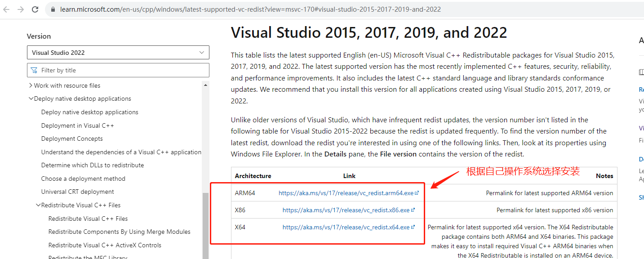Click the ARM64 architecture cell
This screenshot has height=259, width=644.
pos(245,193)
